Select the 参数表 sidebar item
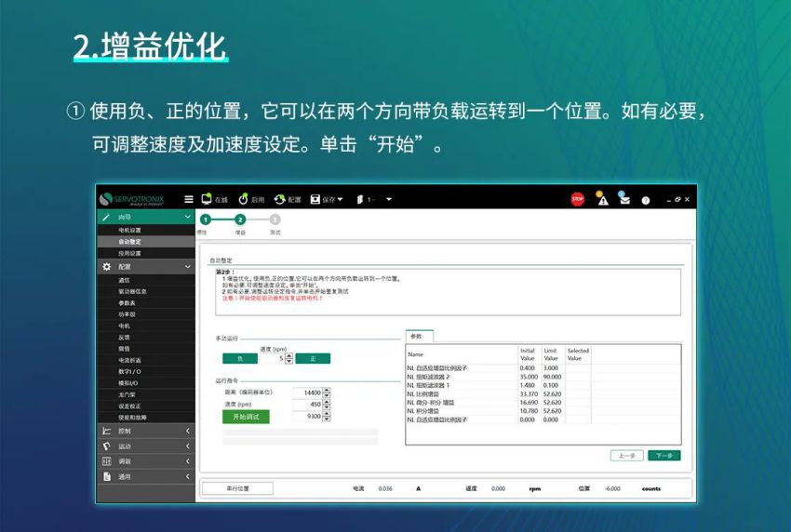 (127, 302)
